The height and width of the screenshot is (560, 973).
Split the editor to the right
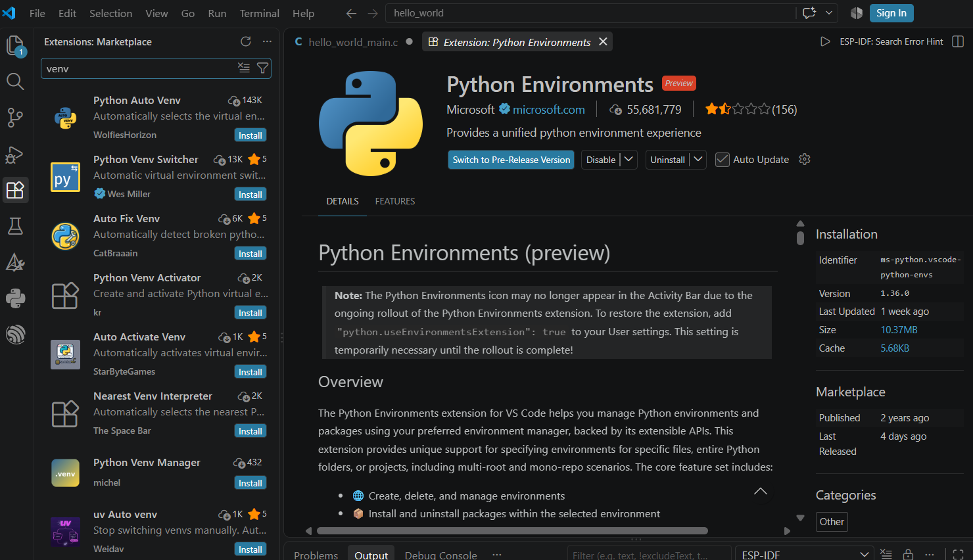click(958, 41)
